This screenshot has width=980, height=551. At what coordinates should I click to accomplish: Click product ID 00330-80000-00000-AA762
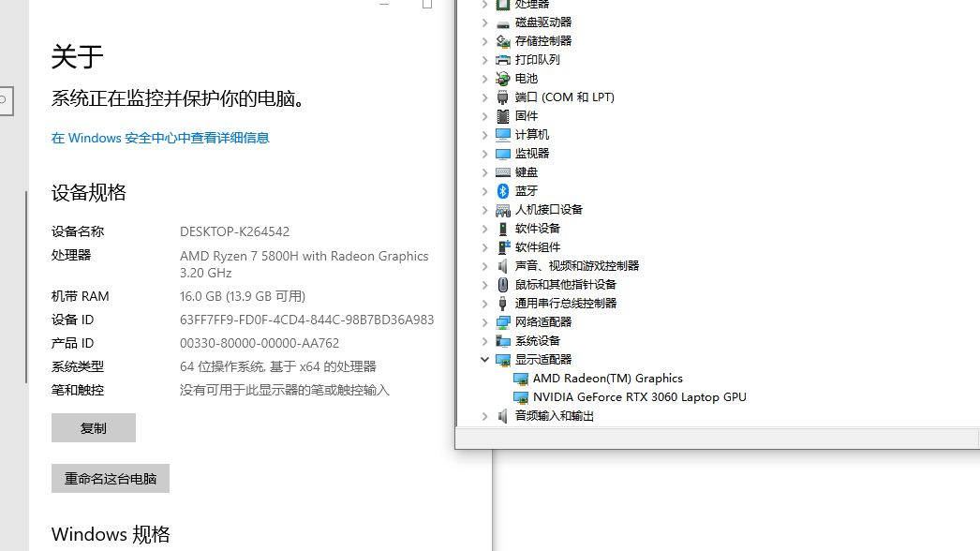pos(260,343)
